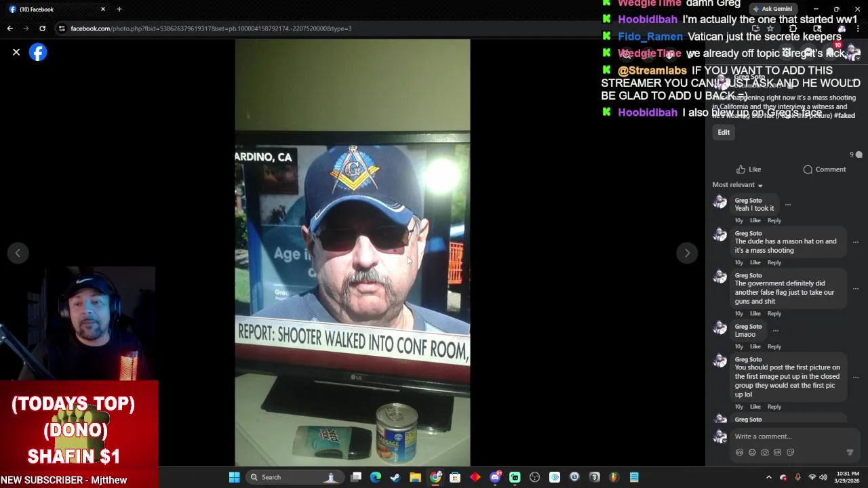Open the clock showing 10:31 PM
This screenshot has height=488, width=868.
[x=848, y=477]
